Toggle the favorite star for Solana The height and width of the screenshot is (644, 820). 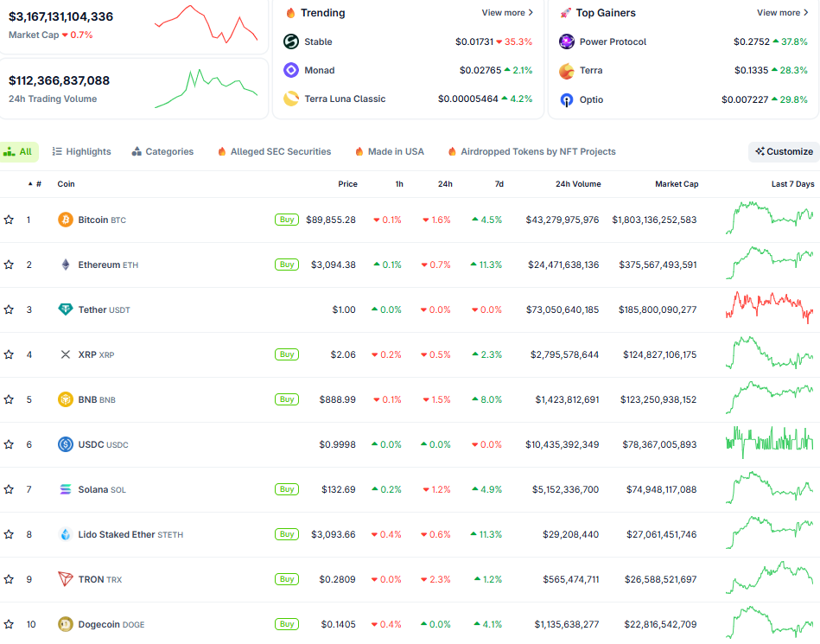point(9,489)
